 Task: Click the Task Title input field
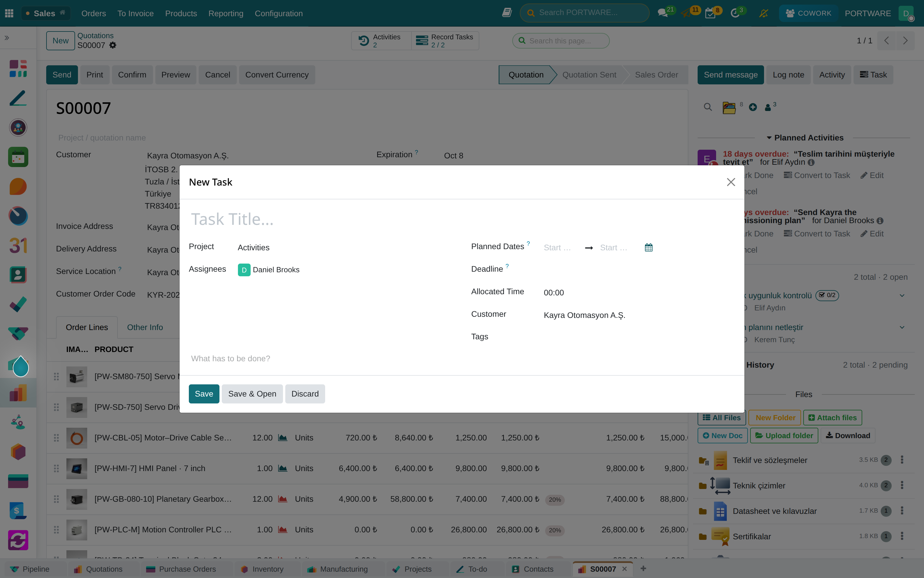pyautogui.click(x=461, y=219)
